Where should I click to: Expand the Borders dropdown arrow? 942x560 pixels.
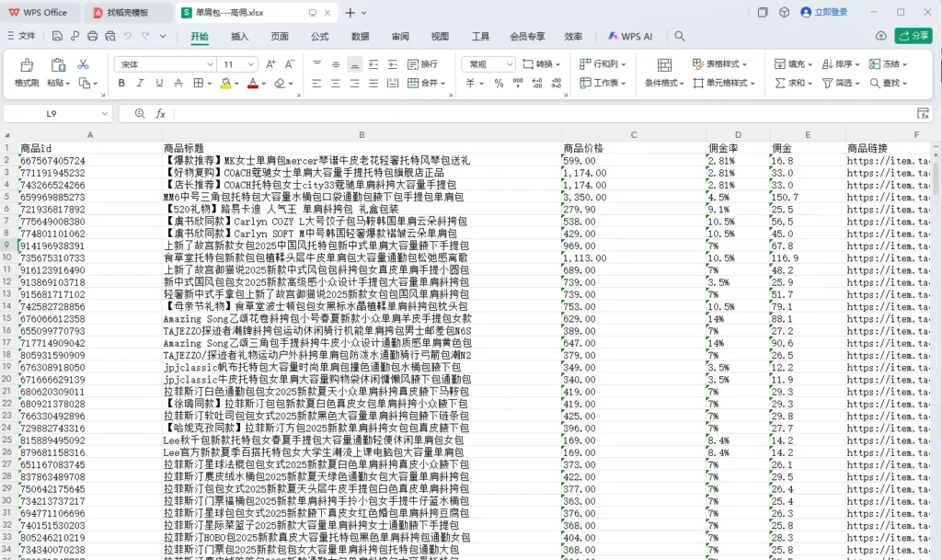[x=210, y=84]
